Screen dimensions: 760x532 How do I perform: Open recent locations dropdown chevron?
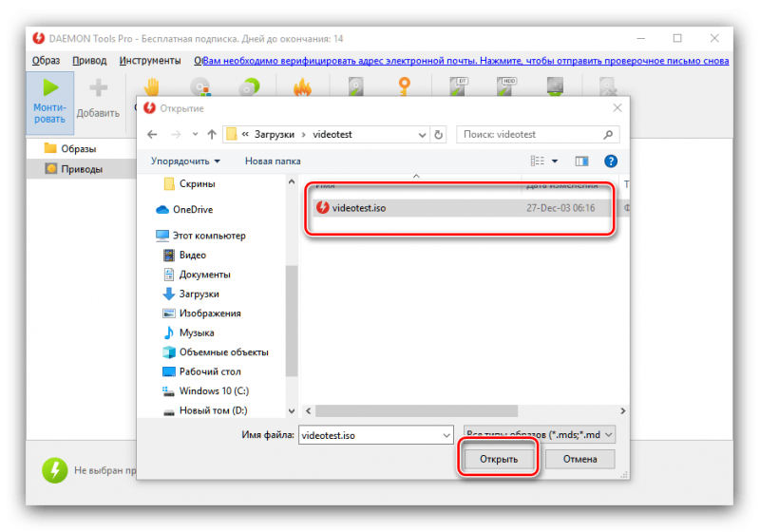click(x=195, y=134)
